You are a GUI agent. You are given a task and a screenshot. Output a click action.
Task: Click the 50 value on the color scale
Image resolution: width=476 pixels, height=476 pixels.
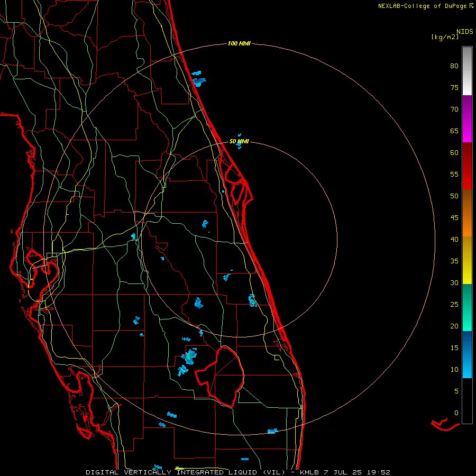click(x=454, y=196)
